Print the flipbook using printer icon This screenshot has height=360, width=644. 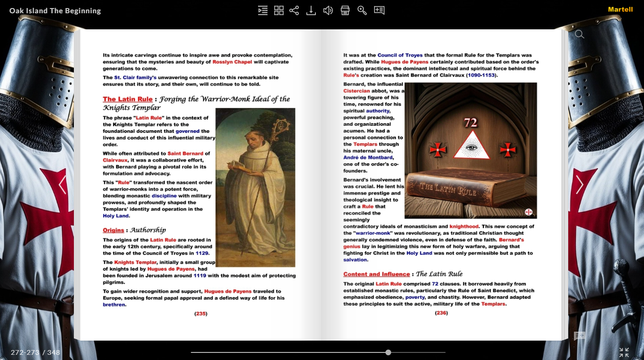click(345, 10)
